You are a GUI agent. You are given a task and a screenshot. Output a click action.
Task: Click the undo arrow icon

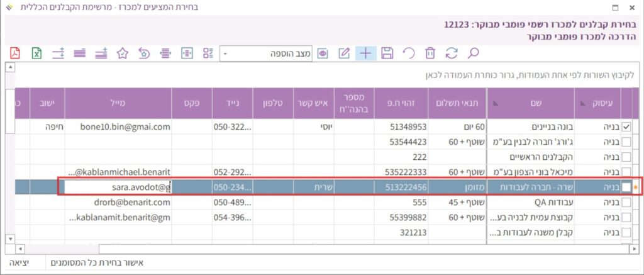pyautogui.click(x=409, y=53)
